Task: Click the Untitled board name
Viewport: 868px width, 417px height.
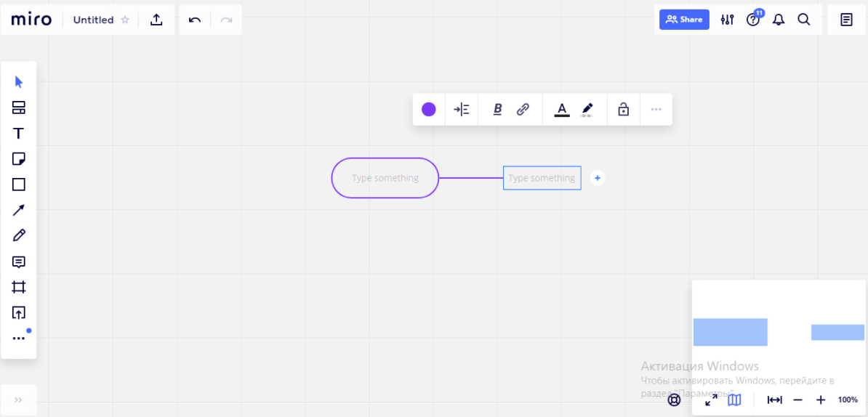Action: pyautogui.click(x=93, y=20)
